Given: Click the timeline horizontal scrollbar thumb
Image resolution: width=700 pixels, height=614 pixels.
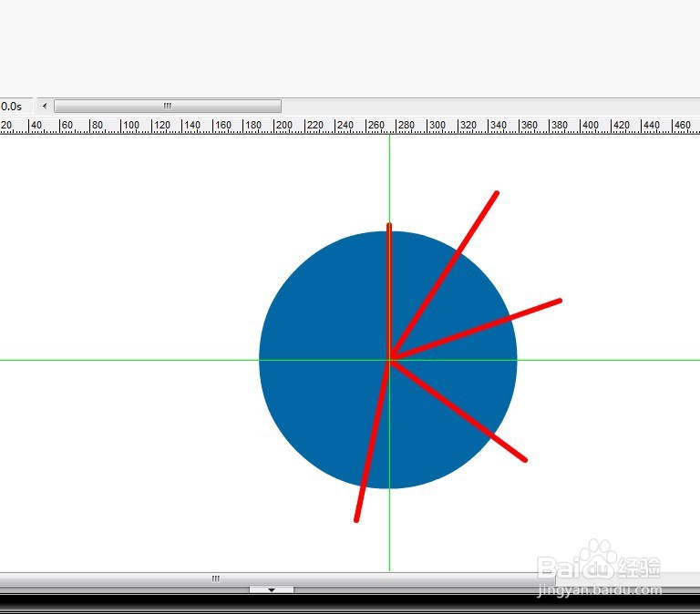Looking at the screenshot, I should (168, 107).
